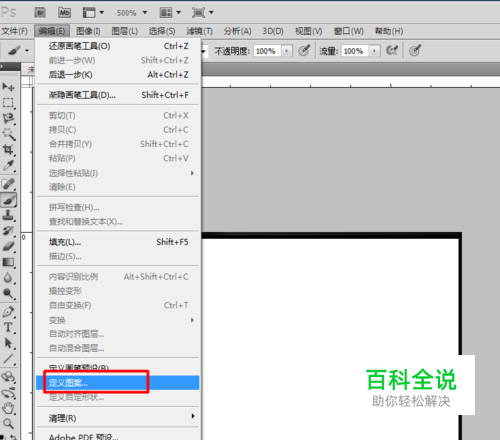Open the 文件(F) menu
This screenshot has height=440, width=500.
[15, 31]
